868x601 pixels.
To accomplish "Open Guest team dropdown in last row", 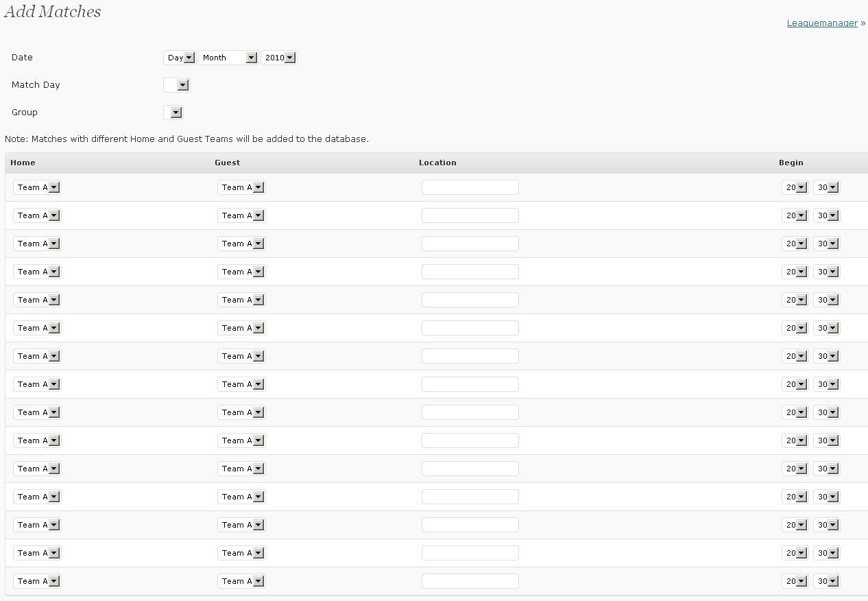I will (242, 581).
